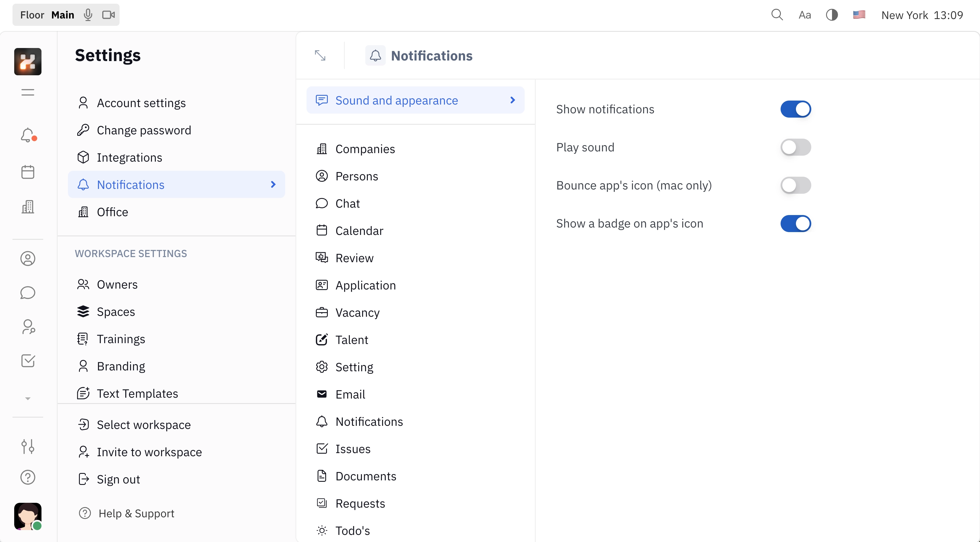Click the checklist/tasks icon in sidebar
The image size is (980, 542).
click(x=28, y=360)
